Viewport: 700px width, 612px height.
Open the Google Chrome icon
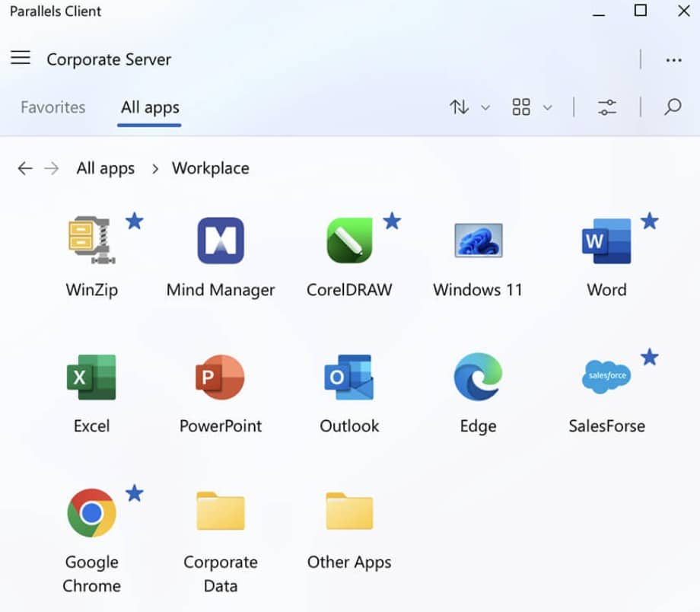[x=91, y=513]
